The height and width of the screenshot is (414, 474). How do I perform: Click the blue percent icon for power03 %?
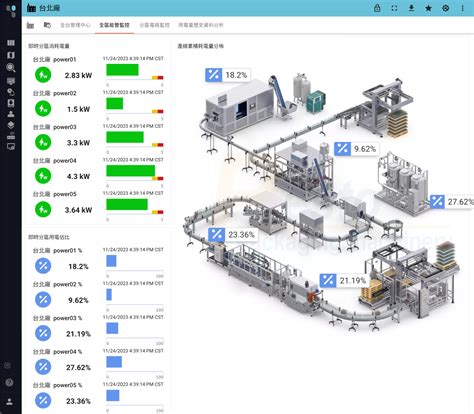(x=43, y=333)
